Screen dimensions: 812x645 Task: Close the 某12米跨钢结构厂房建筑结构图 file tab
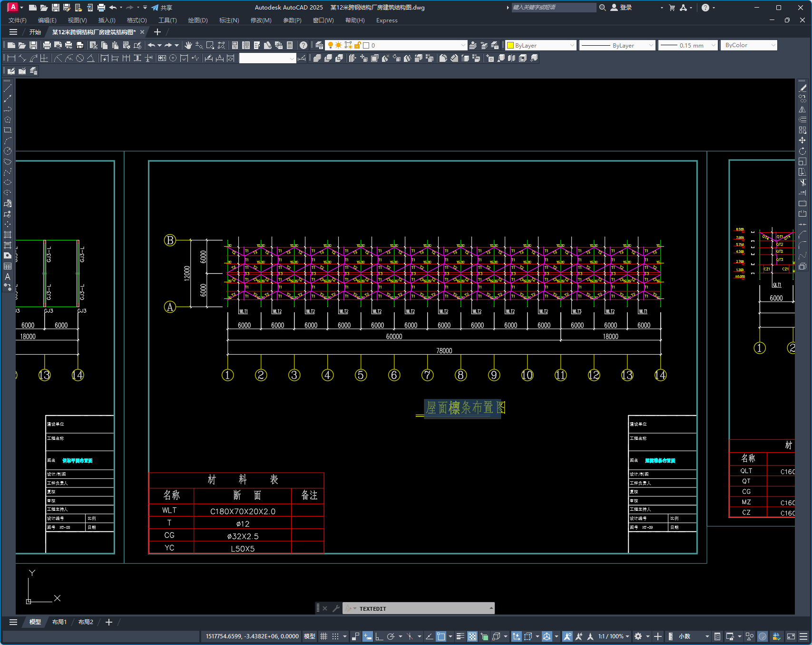point(142,32)
